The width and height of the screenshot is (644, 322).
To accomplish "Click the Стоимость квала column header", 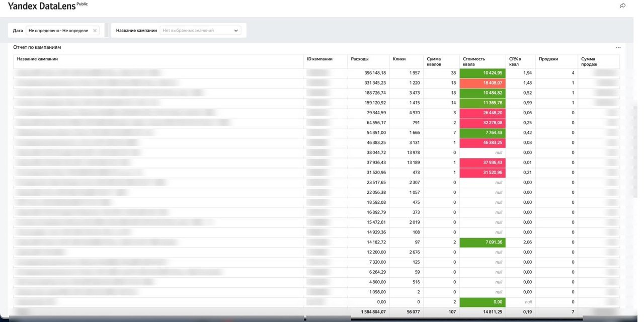I will tap(474, 61).
